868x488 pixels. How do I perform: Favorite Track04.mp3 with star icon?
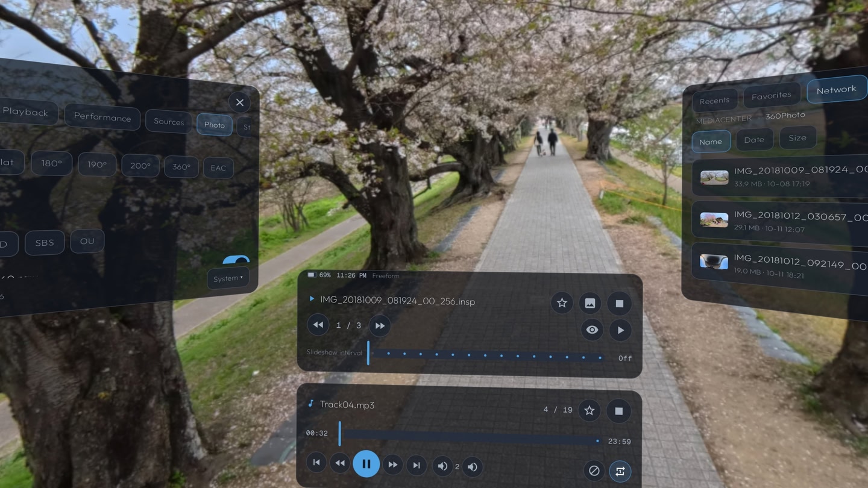pos(590,410)
